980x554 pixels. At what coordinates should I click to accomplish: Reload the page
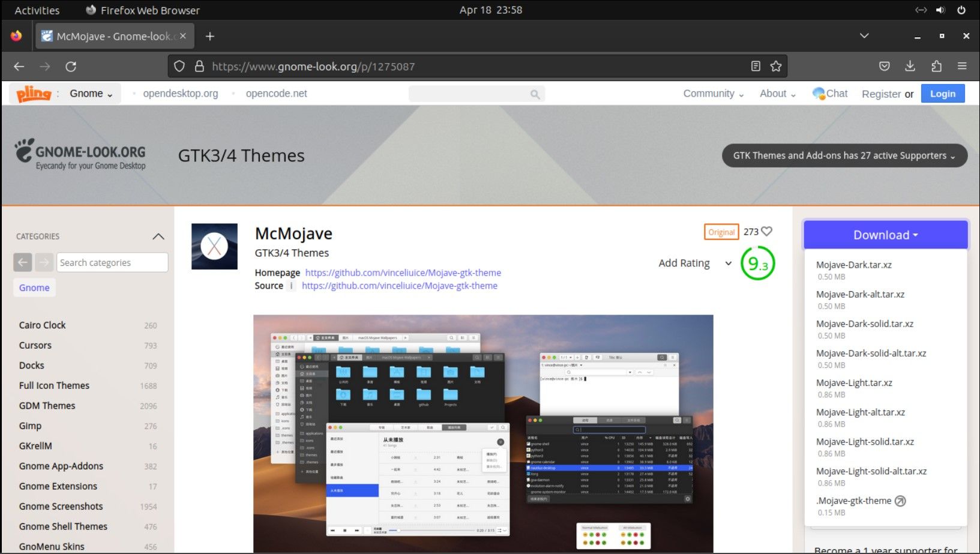(x=72, y=66)
